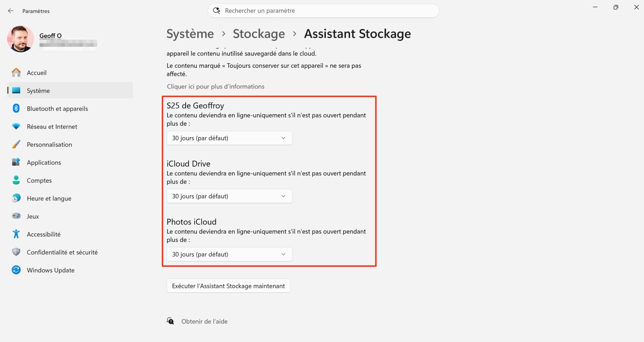Open the Photos iCloud duration dropdown

[229, 254]
